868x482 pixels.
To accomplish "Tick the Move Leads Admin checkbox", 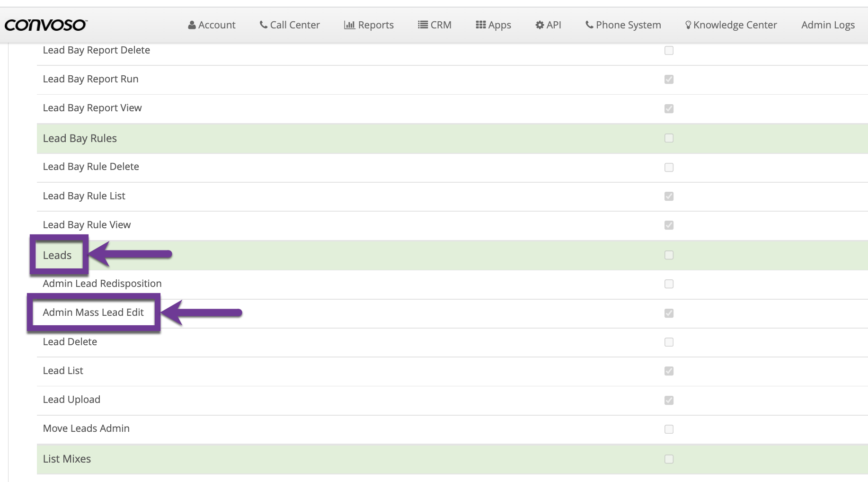I will coord(669,429).
